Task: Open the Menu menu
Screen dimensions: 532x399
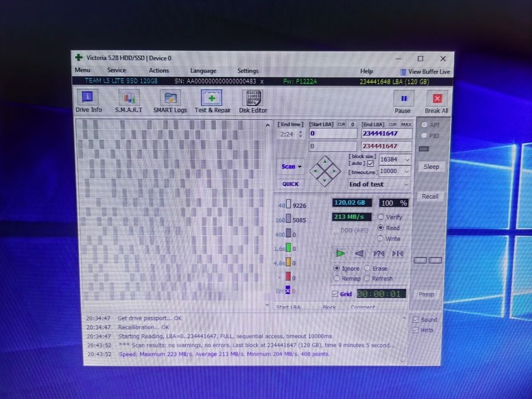Action: coord(83,70)
